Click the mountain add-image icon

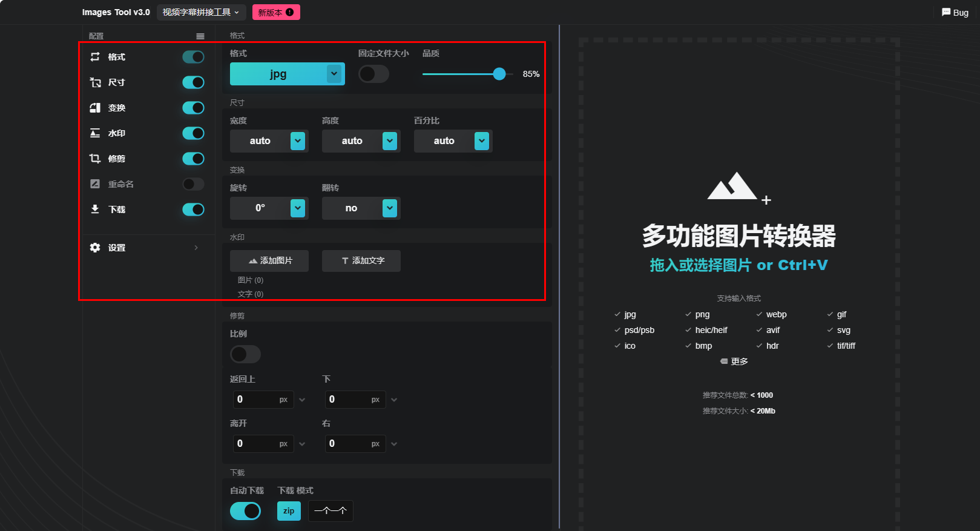point(738,188)
